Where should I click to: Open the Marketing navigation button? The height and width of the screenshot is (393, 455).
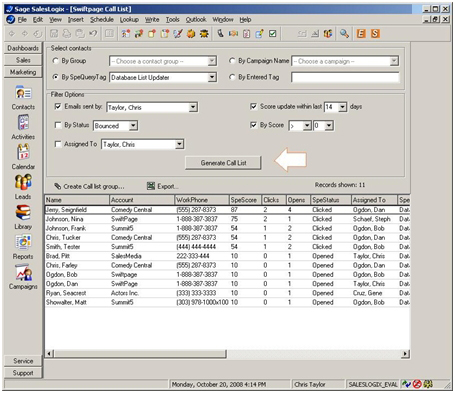click(23, 72)
